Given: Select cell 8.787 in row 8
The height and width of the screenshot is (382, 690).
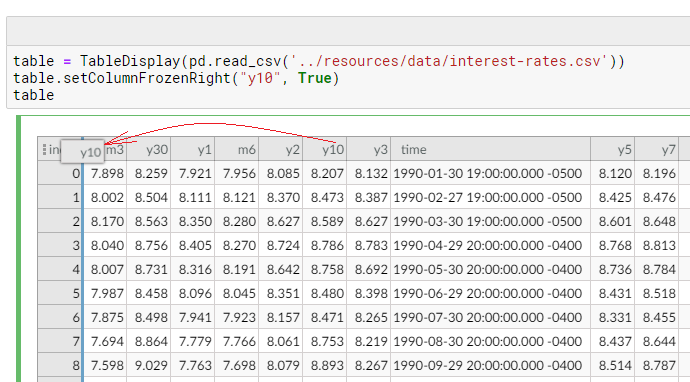Looking at the screenshot, I should pyautogui.click(x=657, y=365).
